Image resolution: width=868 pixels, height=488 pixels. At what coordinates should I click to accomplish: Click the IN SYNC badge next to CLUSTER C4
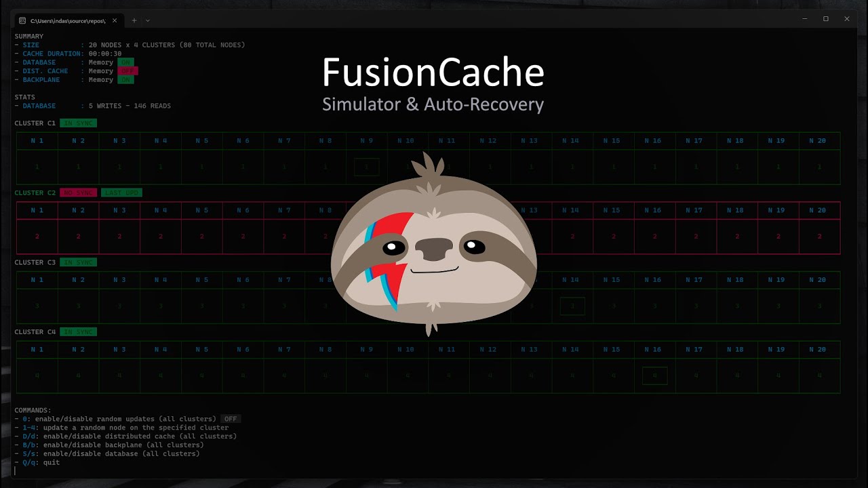[80, 331]
